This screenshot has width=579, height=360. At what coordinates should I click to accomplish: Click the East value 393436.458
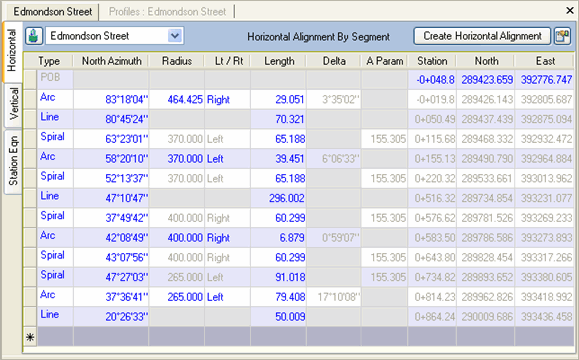pos(544,317)
